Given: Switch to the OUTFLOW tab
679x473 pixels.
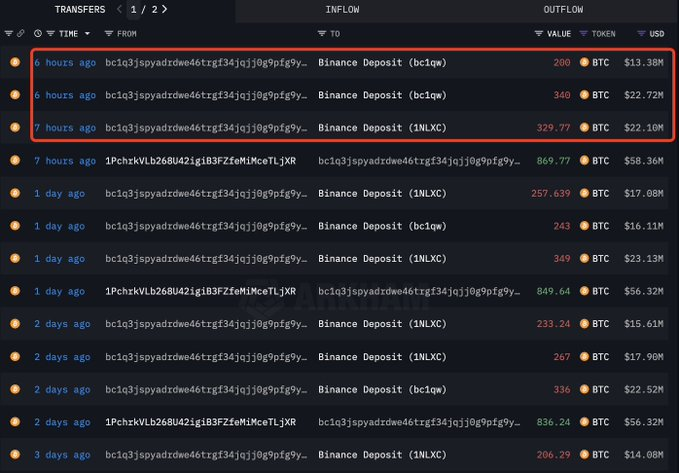Looking at the screenshot, I should 563,10.
